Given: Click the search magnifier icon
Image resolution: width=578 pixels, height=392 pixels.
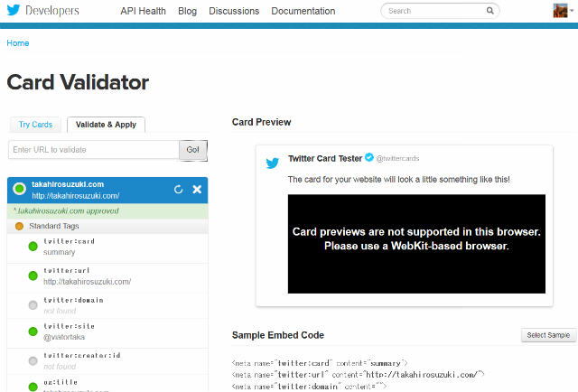Looking at the screenshot, I should 489,11.
